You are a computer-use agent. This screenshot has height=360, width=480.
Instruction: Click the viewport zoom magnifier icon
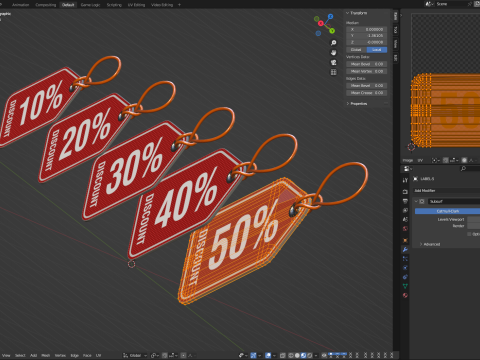333,43
